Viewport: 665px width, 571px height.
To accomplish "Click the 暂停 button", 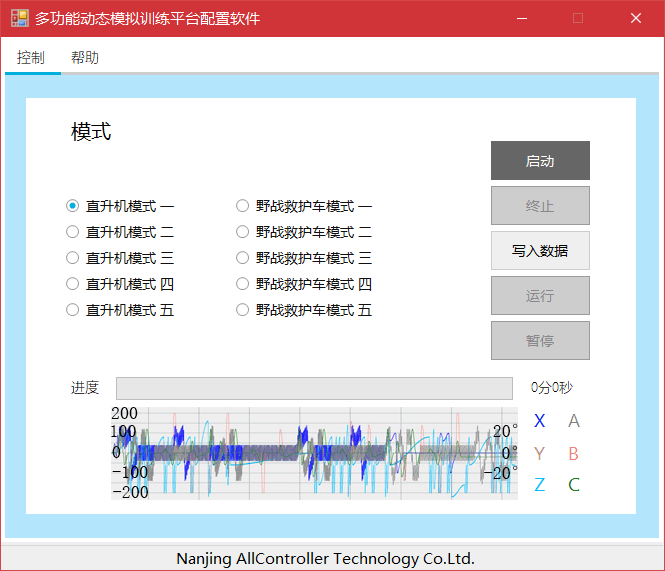I will (x=540, y=341).
